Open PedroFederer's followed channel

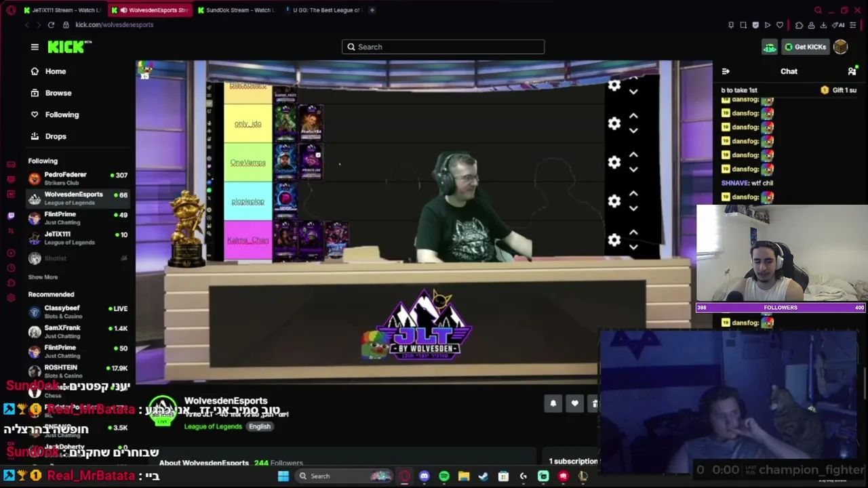pyautogui.click(x=78, y=178)
